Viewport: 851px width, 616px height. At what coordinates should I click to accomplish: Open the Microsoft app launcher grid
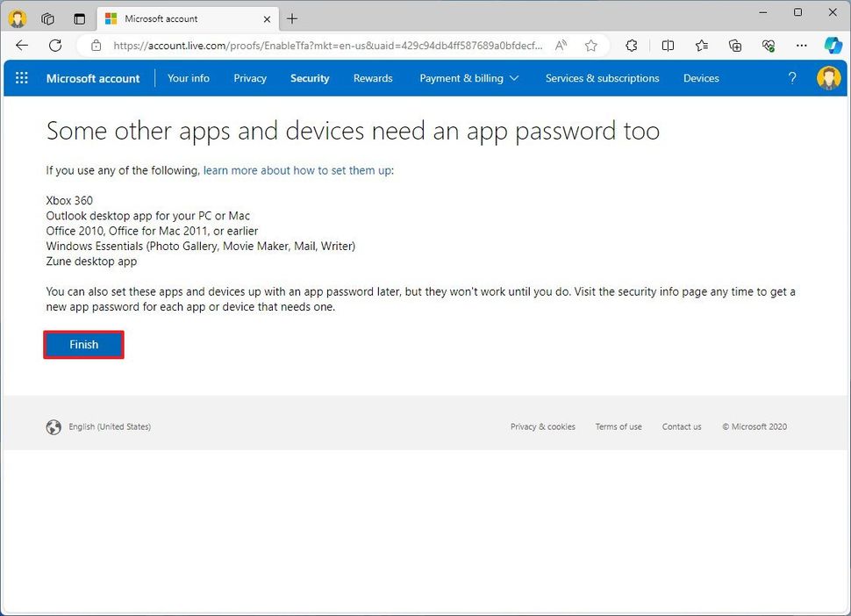point(21,78)
